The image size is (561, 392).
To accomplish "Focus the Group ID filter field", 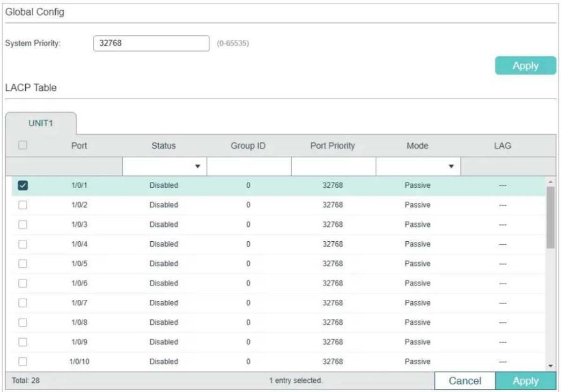I will (x=249, y=166).
